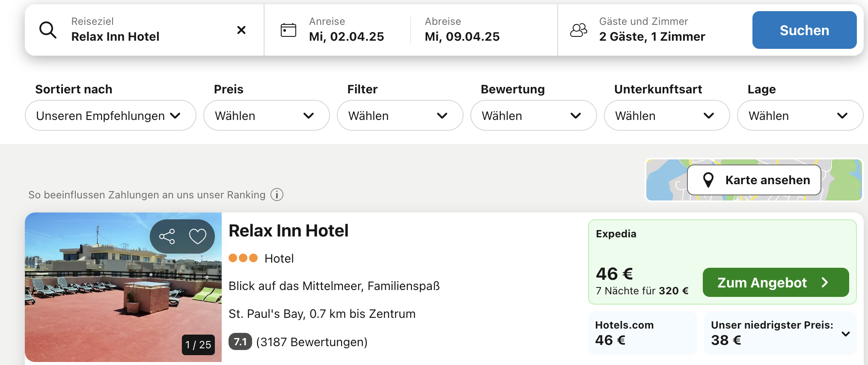Viewport: 868px width, 365px height.
Task: Click the search magnifier icon
Action: (48, 30)
